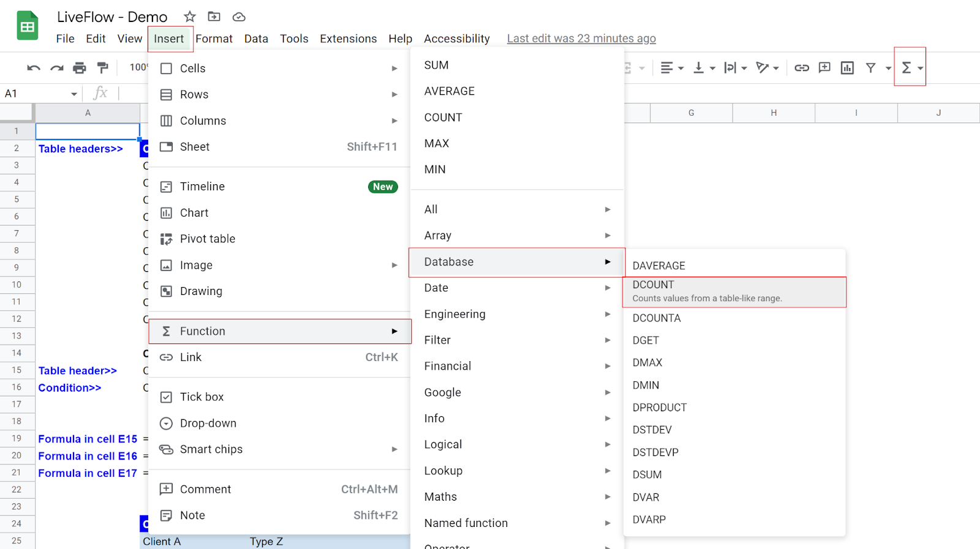Star the LiveFlow - Demo document
This screenshot has height=549, width=980.
[x=190, y=17]
